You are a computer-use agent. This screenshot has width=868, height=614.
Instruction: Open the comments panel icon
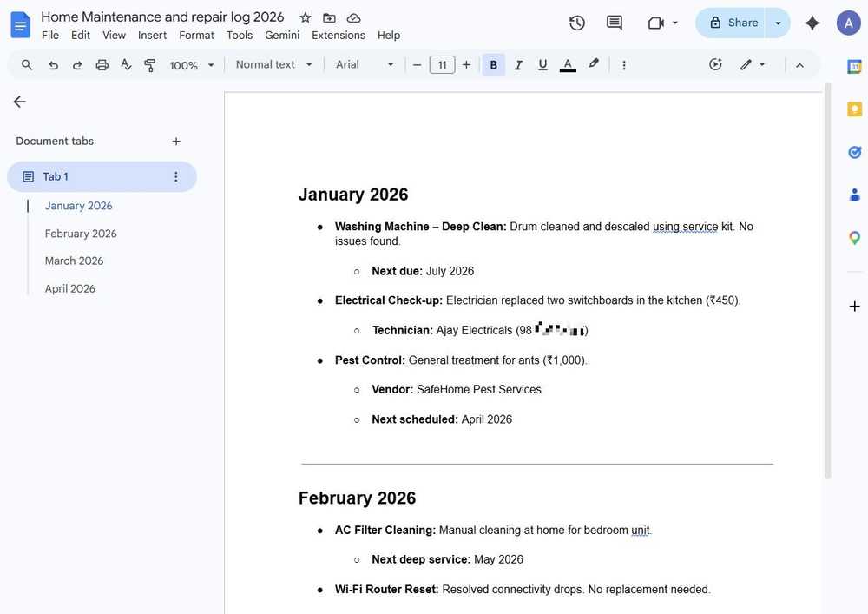(614, 23)
